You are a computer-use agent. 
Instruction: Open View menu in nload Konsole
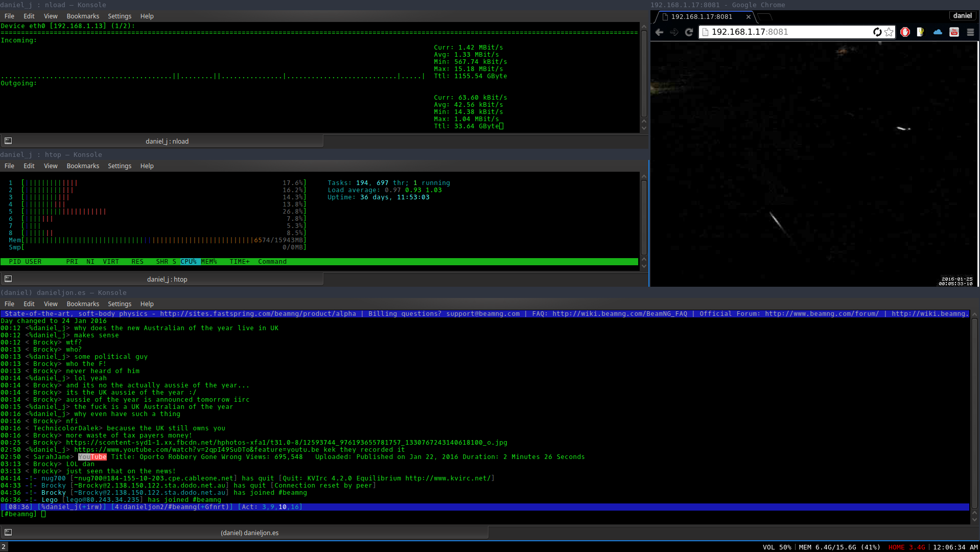pyautogui.click(x=51, y=16)
